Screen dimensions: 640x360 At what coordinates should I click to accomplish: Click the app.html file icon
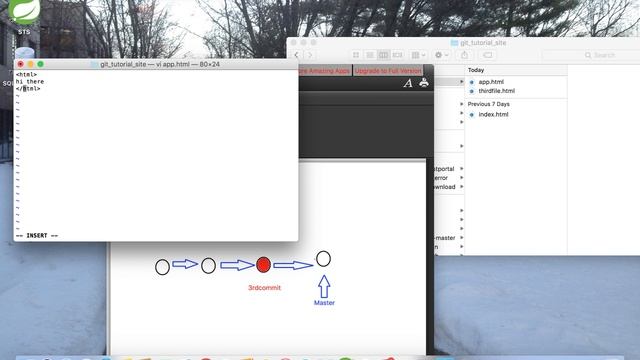click(x=472, y=82)
